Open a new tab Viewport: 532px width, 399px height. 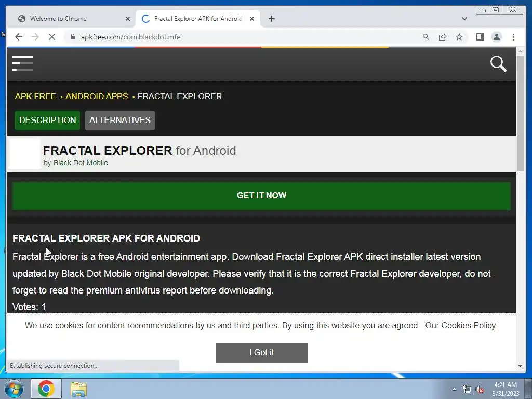(271, 19)
